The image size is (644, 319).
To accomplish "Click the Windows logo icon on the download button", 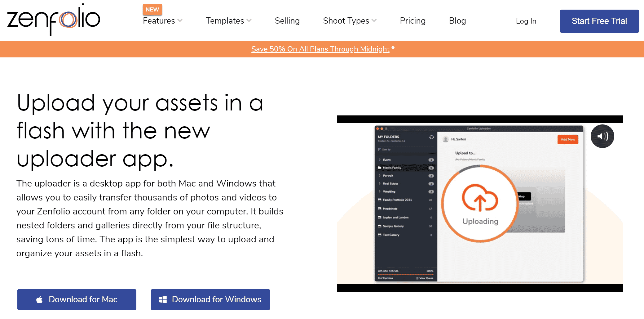I will 163,299.
